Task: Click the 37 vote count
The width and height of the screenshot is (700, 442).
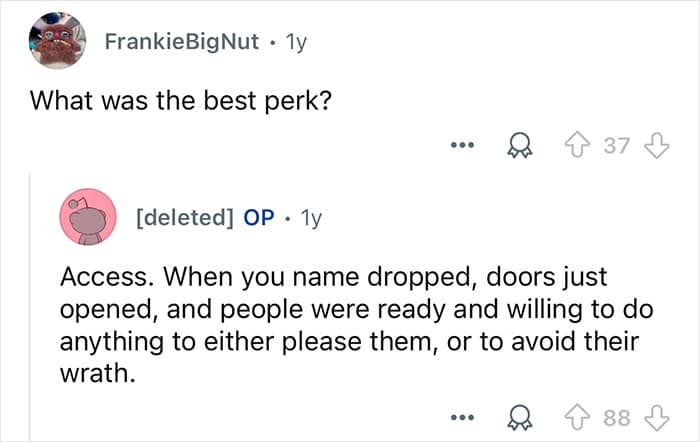Action: point(617,146)
